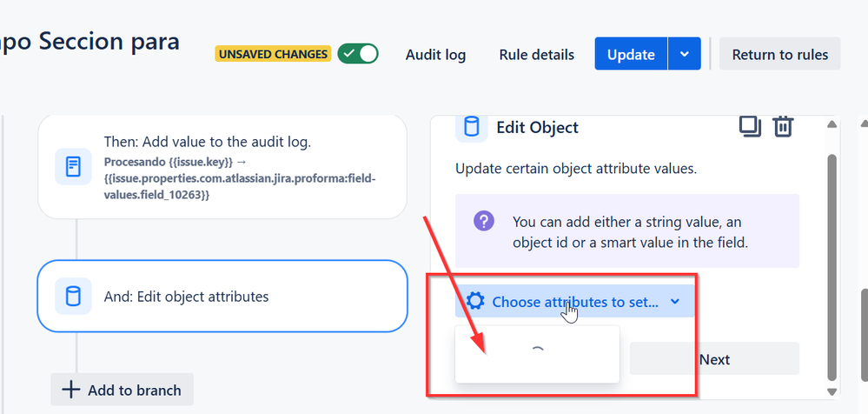868x414 pixels.
Task: Toggle the rule enabled switch off
Action: pyautogui.click(x=358, y=54)
